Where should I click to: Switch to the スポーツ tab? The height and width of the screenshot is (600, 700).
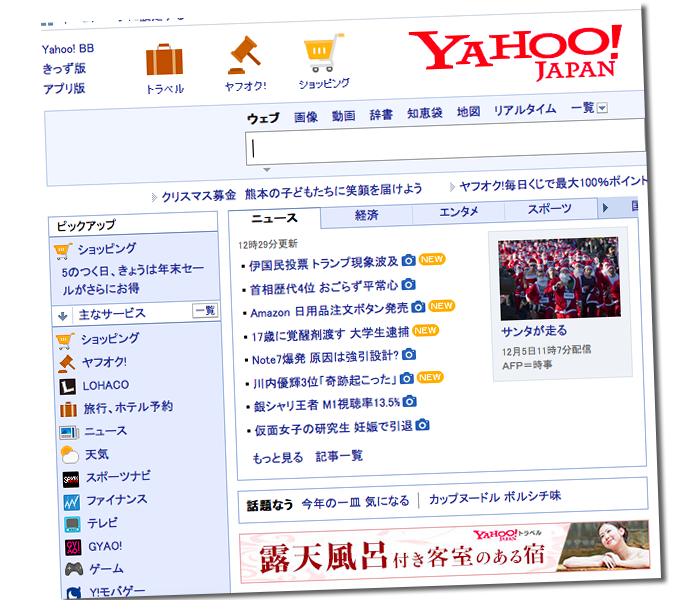(x=550, y=209)
